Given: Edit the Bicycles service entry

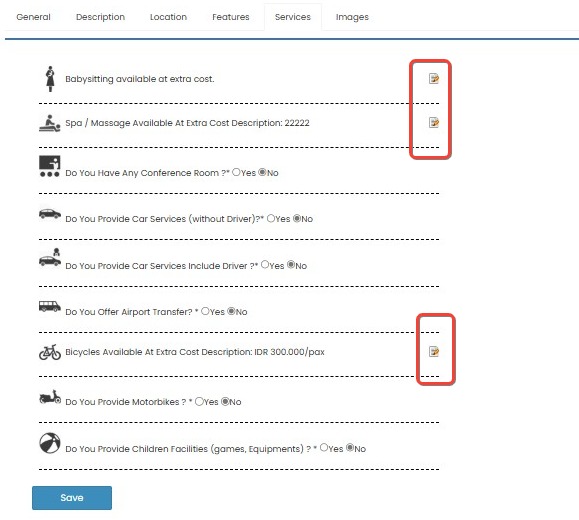Looking at the screenshot, I should coord(434,351).
